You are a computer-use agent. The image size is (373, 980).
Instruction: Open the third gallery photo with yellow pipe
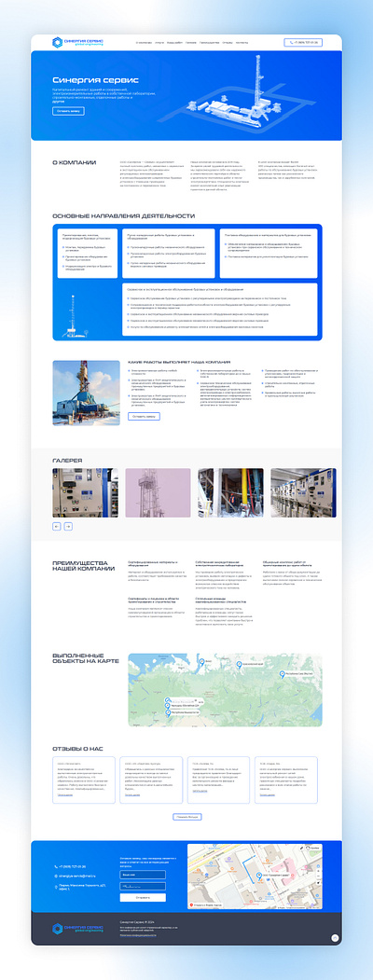230,492
